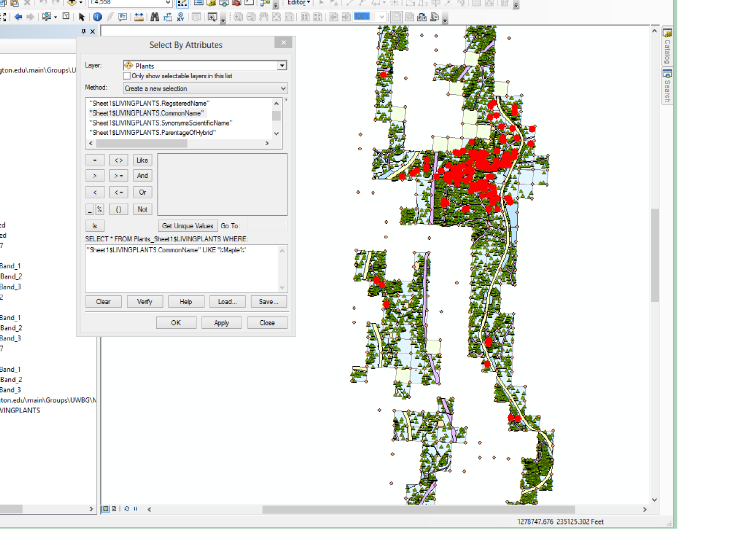Click OK in Select By Attributes

176,323
